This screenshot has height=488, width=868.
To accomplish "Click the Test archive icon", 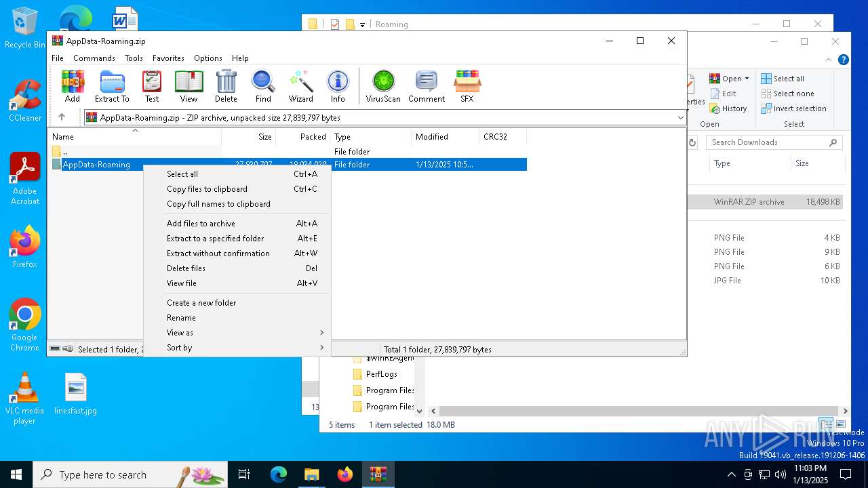I will point(152,86).
